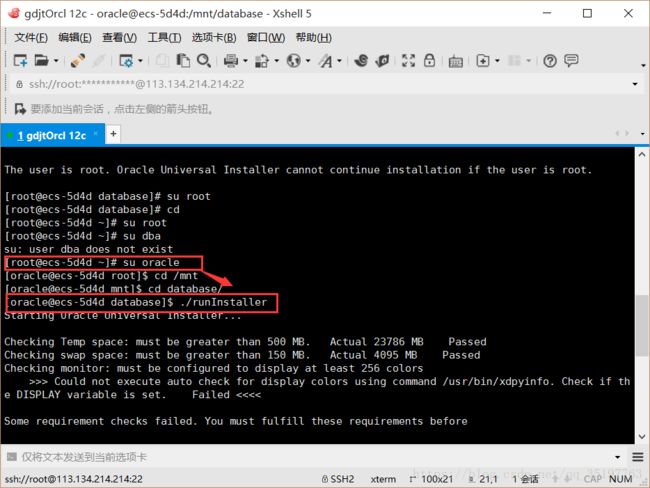Click the terminal vertical scrollbar thumb
This screenshot has height=488, width=650.
(x=642, y=325)
